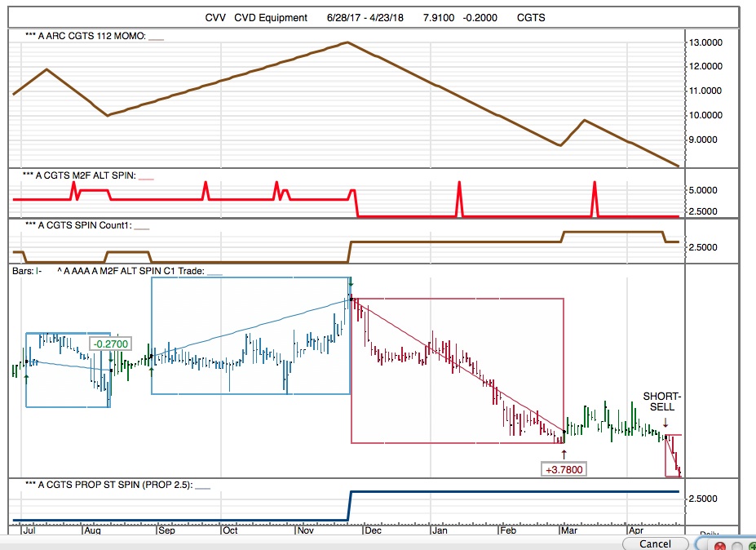Click the 10.0000 axis value
756x550 pixels.
click(706, 115)
